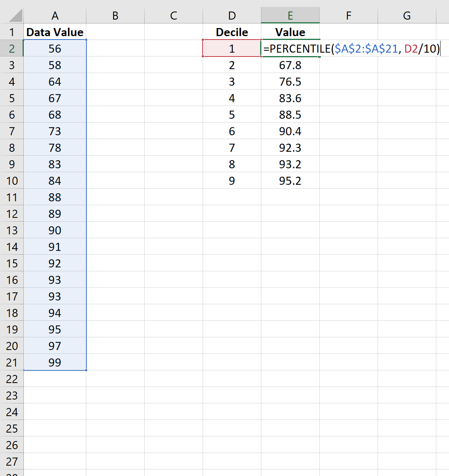Select row header 21
Image resolution: width=449 pixels, height=476 pixels.
coord(12,362)
